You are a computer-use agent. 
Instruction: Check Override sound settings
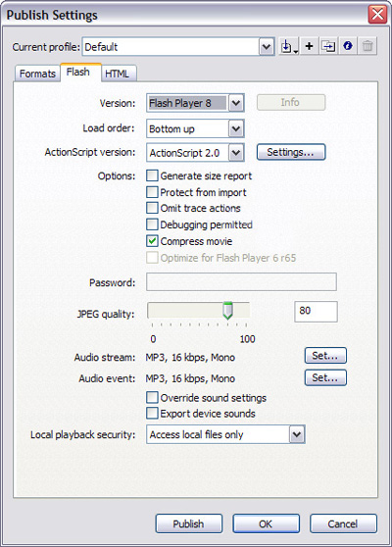click(152, 397)
